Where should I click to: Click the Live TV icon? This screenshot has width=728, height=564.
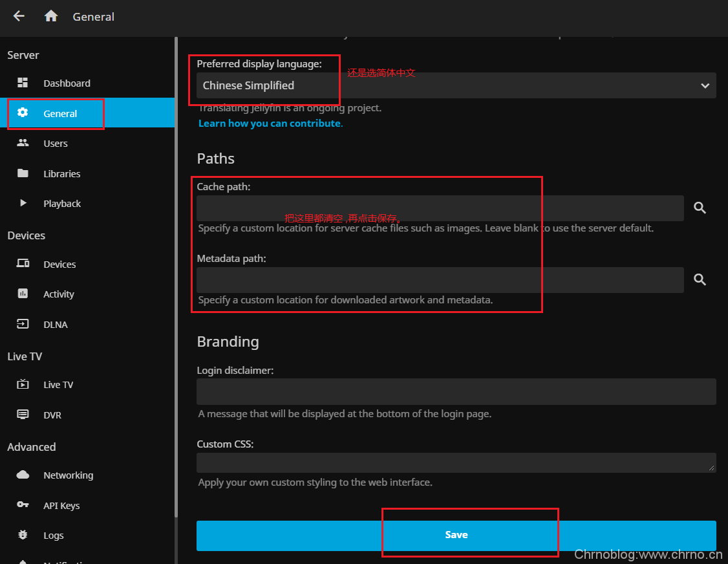point(23,384)
